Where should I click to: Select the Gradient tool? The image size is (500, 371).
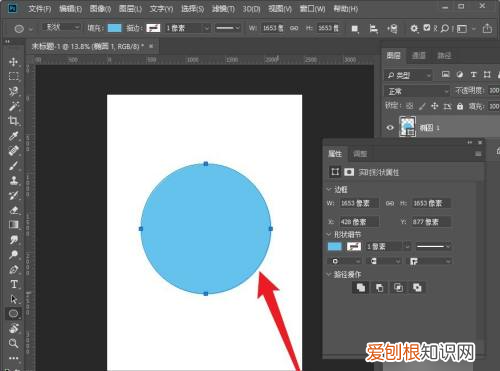click(13, 225)
